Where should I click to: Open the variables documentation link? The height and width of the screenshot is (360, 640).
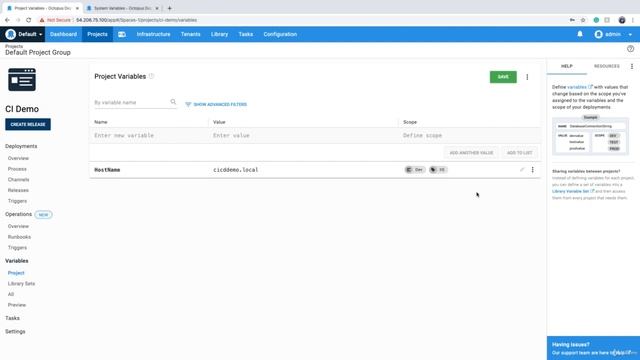(x=580, y=87)
